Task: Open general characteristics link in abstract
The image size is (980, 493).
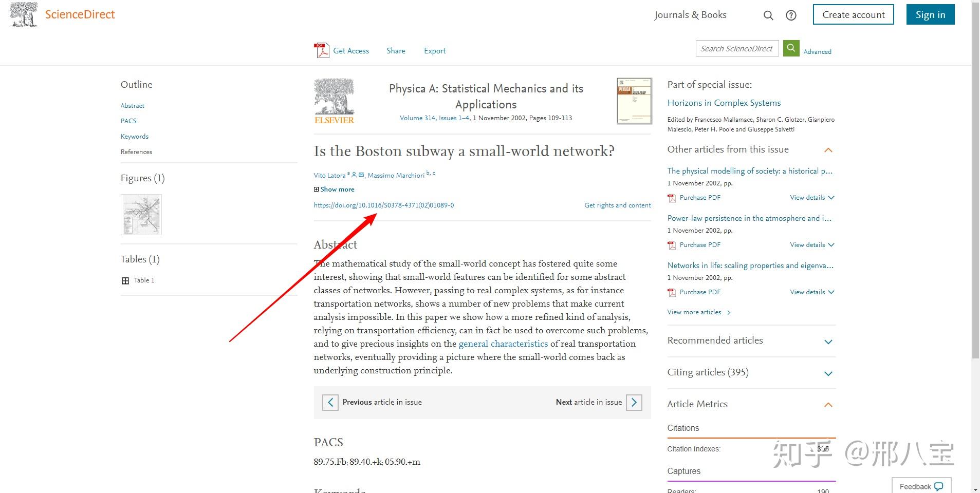Action: [503, 344]
